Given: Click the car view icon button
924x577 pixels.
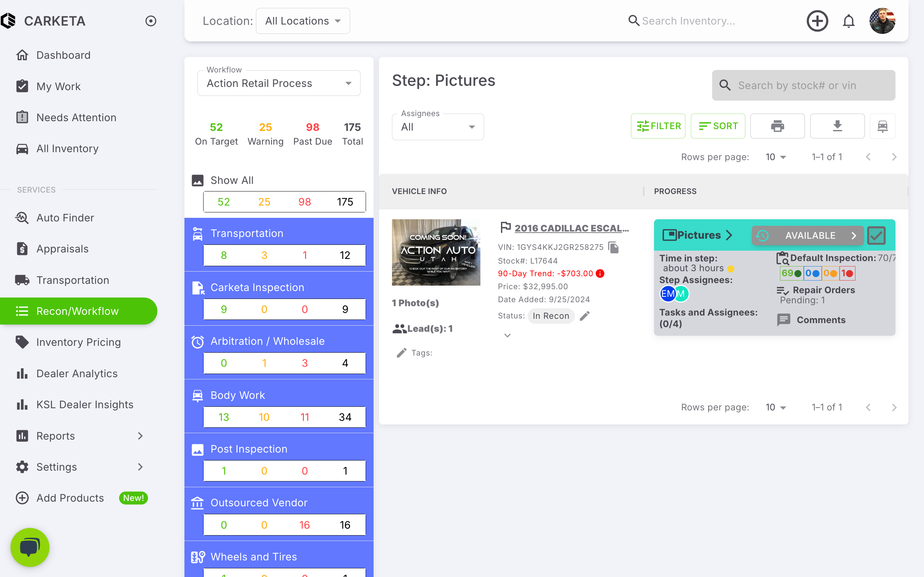Looking at the screenshot, I should pyautogui.click(x=882, y=126).
